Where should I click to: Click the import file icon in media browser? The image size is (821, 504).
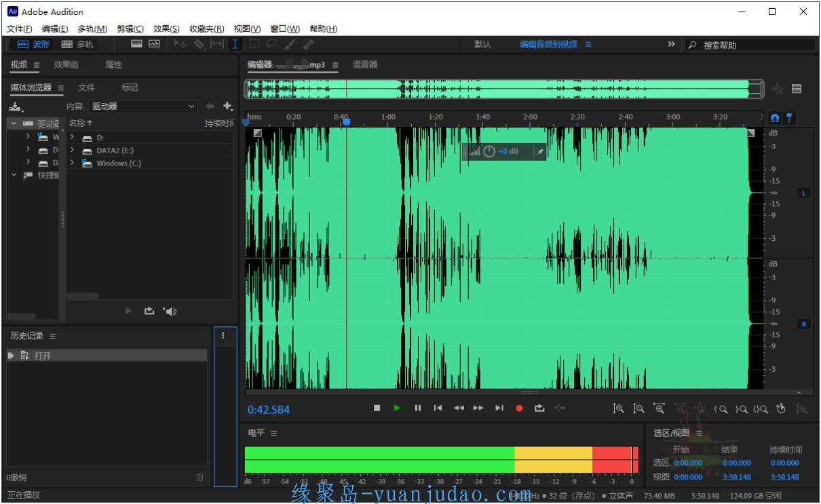(16, 106)
